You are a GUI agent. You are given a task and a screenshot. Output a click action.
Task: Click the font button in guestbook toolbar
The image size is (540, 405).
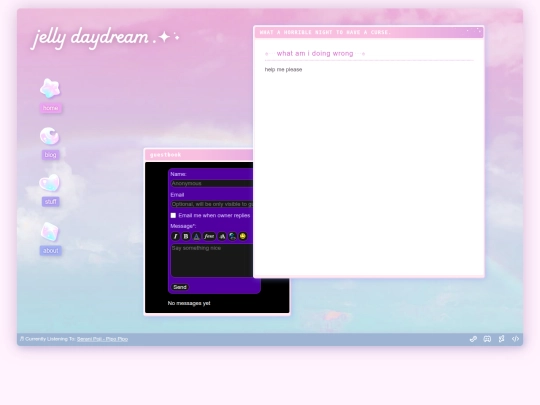209,236
